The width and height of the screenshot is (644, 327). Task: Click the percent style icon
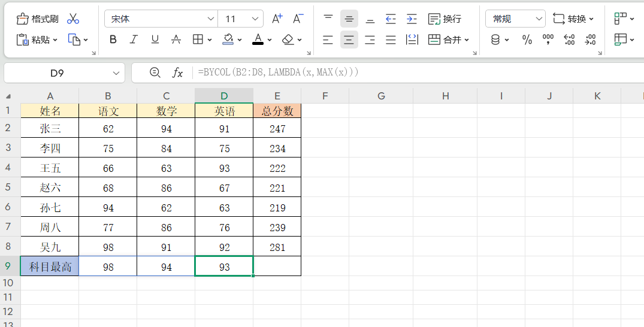(527, 40)
